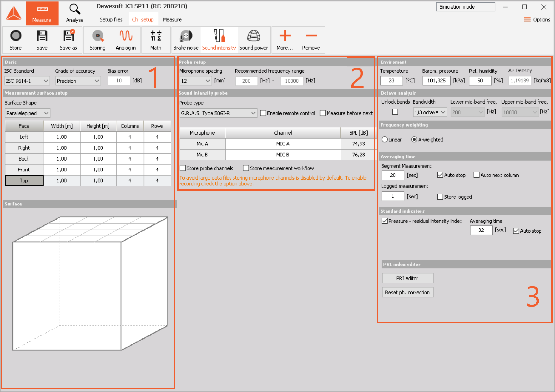This screenshot has width=555, height=392.
Task: Click the Remove module icon
Action: point(311,40)
